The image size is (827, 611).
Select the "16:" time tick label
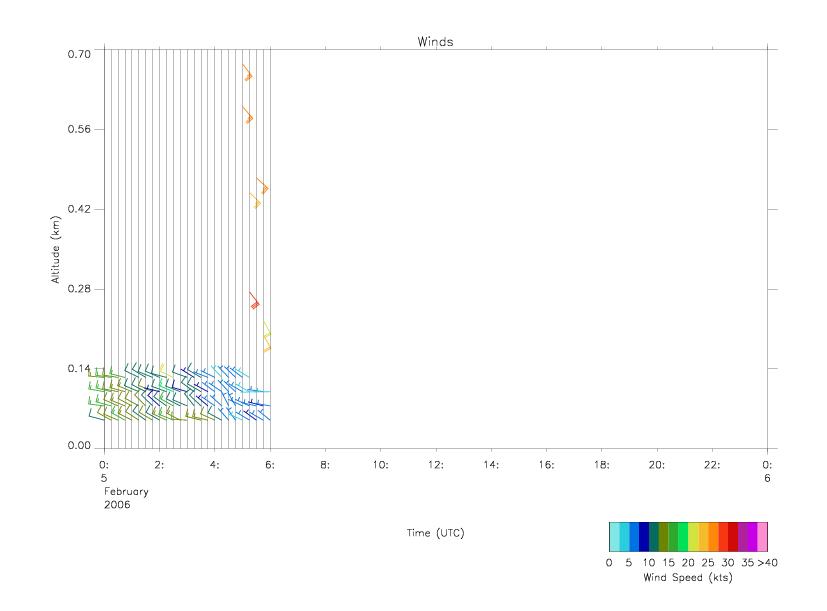546,465
